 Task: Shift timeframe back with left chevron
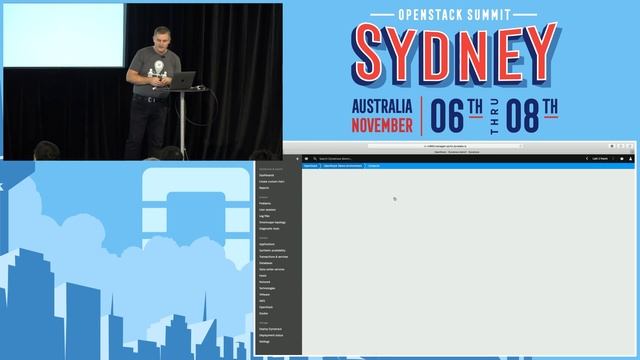coord(587,159)
